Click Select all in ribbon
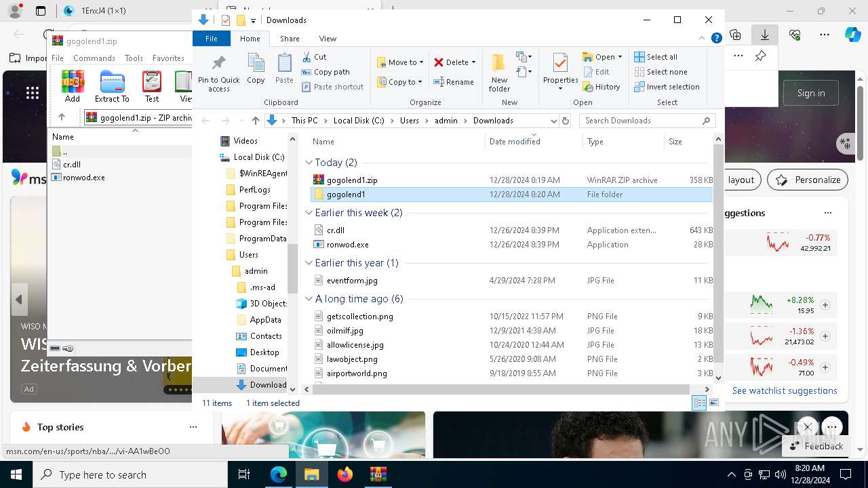The width and height of the screenshot is (868, 488). (656, 57)
